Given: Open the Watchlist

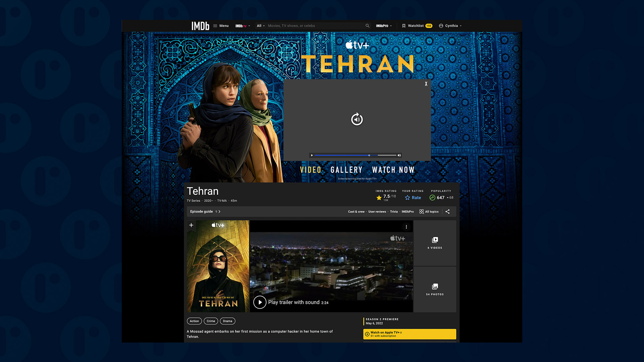Looking at the screenshot, I should [x=417, y=26].
